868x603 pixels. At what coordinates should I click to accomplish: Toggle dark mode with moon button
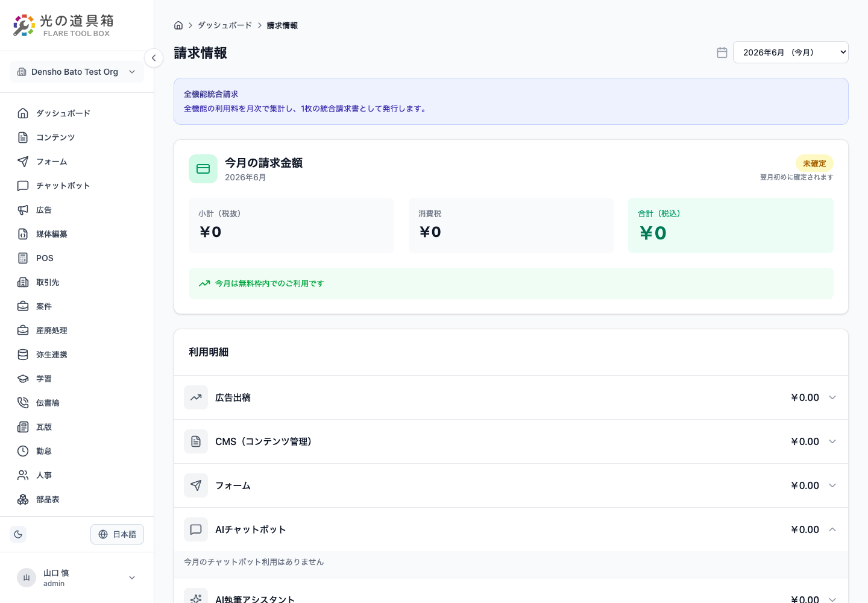(x=18, y=534)
